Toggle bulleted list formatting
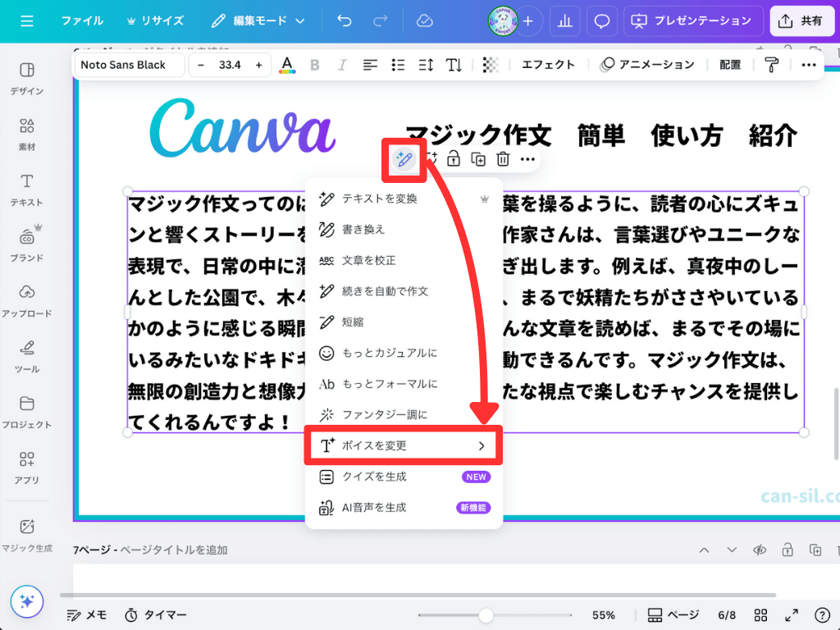Viewport: 840px width, 630px height. pyautogui.click(x=398, y=65)
